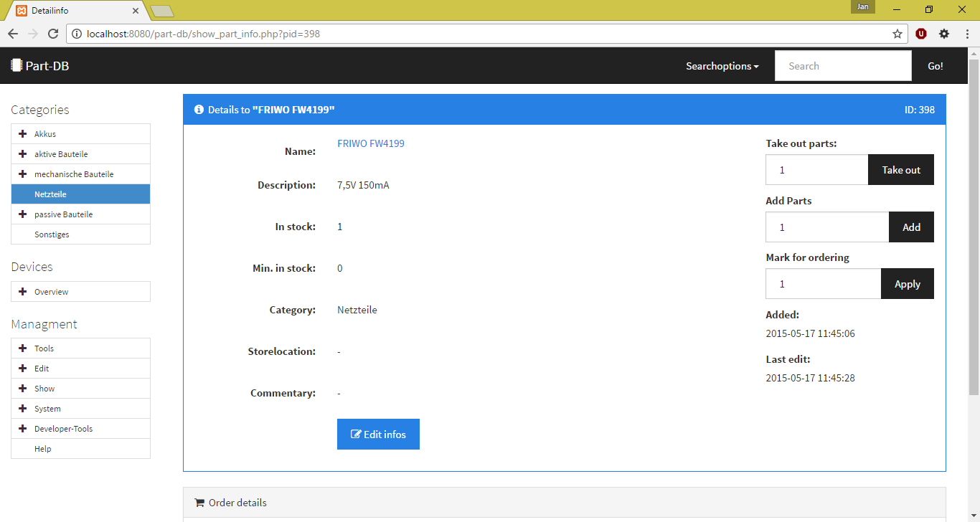
Task: Click the description text 7,5V 150mA
Action: pyautogui.click(x=363, y=185)
